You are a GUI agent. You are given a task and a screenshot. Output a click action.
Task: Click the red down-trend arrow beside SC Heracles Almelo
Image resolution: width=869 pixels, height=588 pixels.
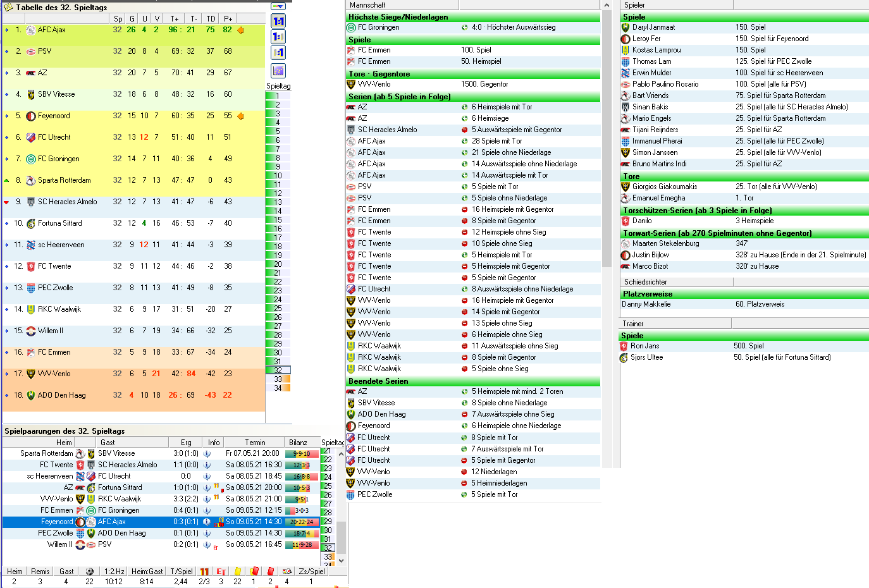6,202
